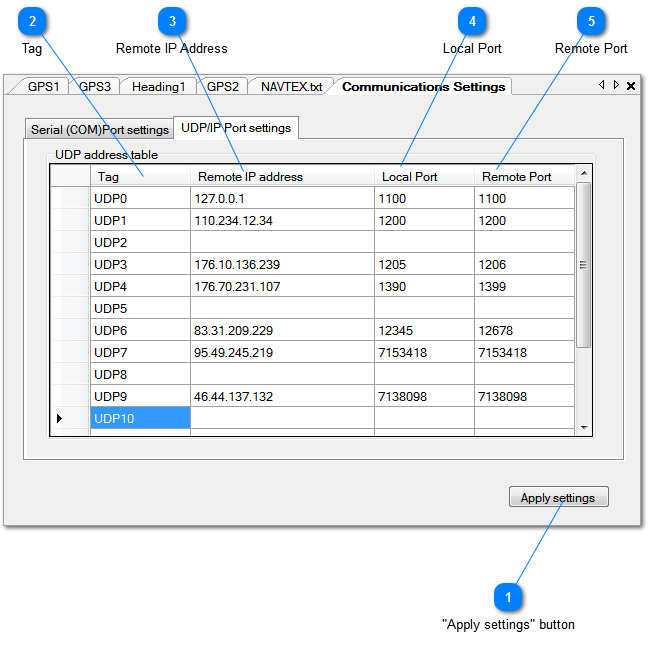Click the row header beside UDP0

[70, 198]
